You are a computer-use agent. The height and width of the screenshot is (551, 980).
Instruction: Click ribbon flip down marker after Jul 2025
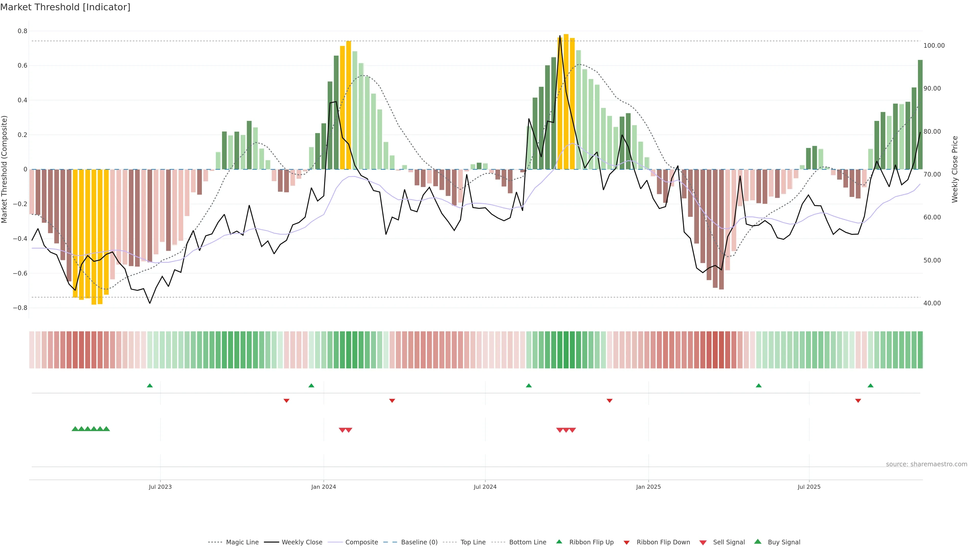point(858,401)
